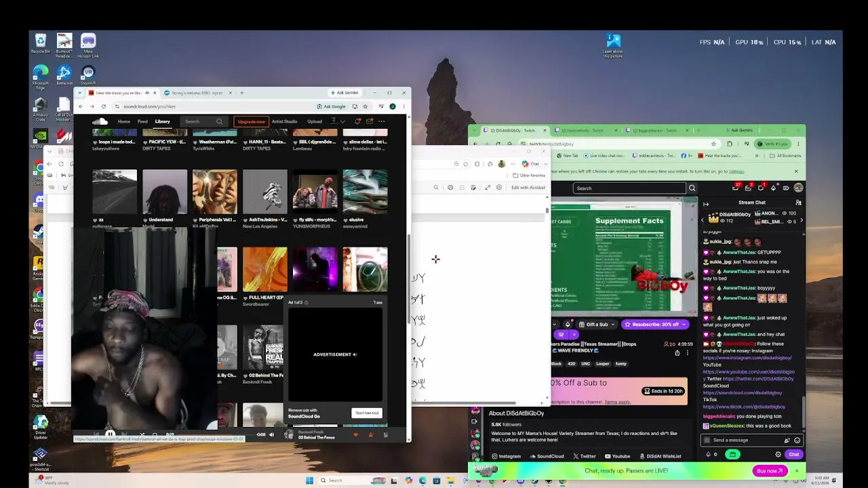Bookmark the SoundCloud page with star
868x488 pixels.
(x=366, y=106)
